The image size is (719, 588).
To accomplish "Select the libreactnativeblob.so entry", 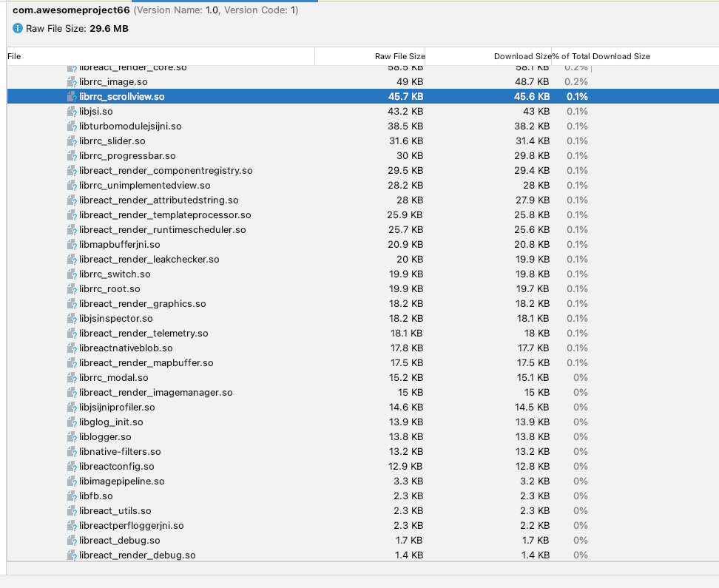I will click(x=222, y=348).
